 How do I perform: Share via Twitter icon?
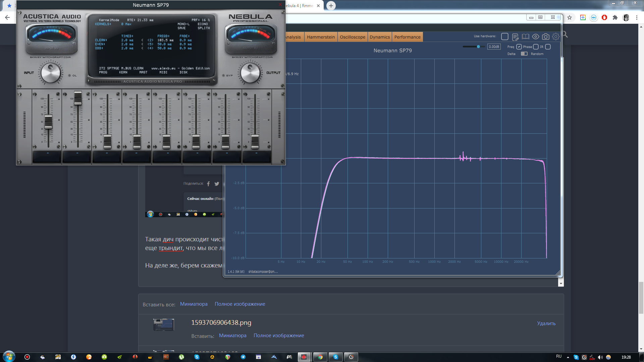coord(217,184)
